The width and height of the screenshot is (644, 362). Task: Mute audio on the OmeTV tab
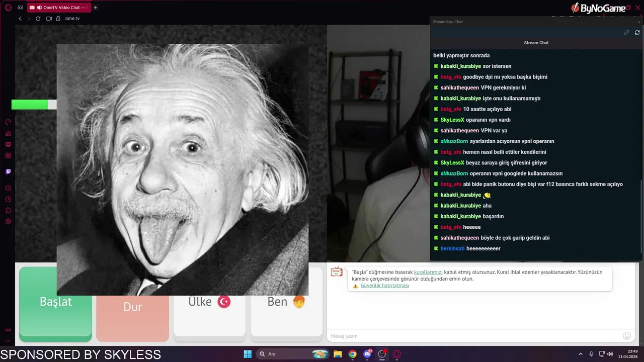point(39,8)
